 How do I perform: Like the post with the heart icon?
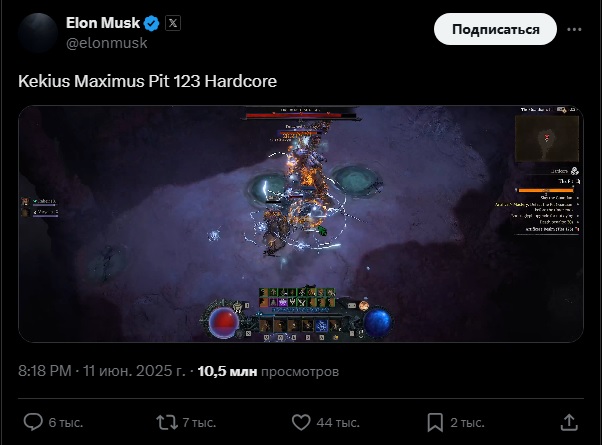[x=301, y=422]
